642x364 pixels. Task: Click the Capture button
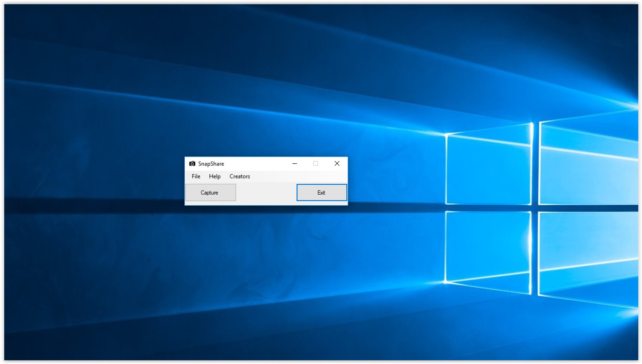(210, 192)
